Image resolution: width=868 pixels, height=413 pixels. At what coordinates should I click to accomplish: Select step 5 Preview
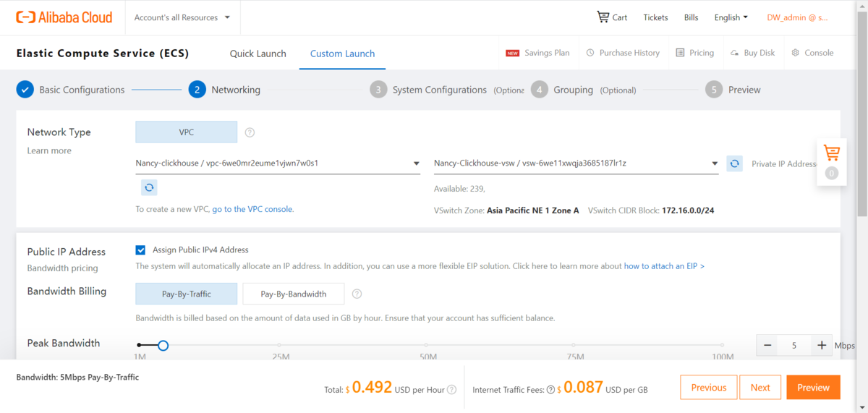[733, 90]
